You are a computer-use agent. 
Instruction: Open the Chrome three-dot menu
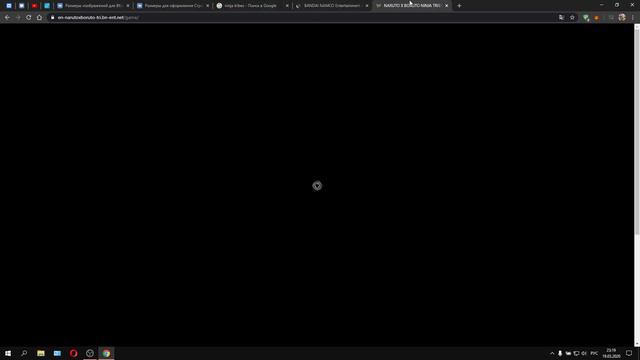pos(633,18)
